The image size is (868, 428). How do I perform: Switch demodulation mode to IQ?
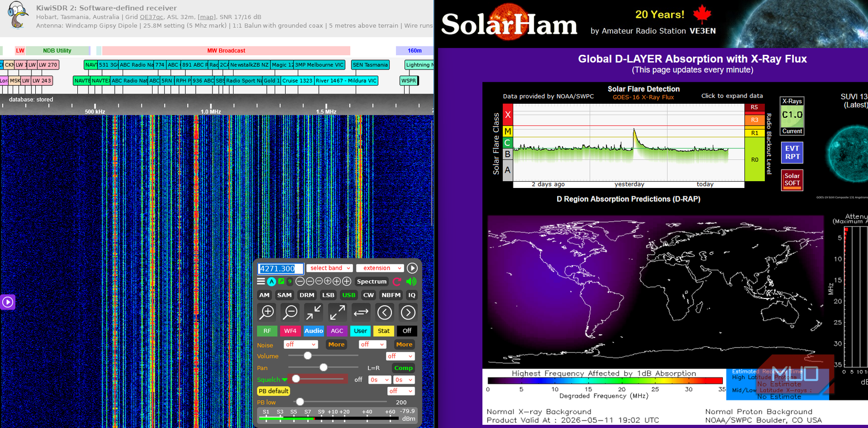[x=412, y=295]
